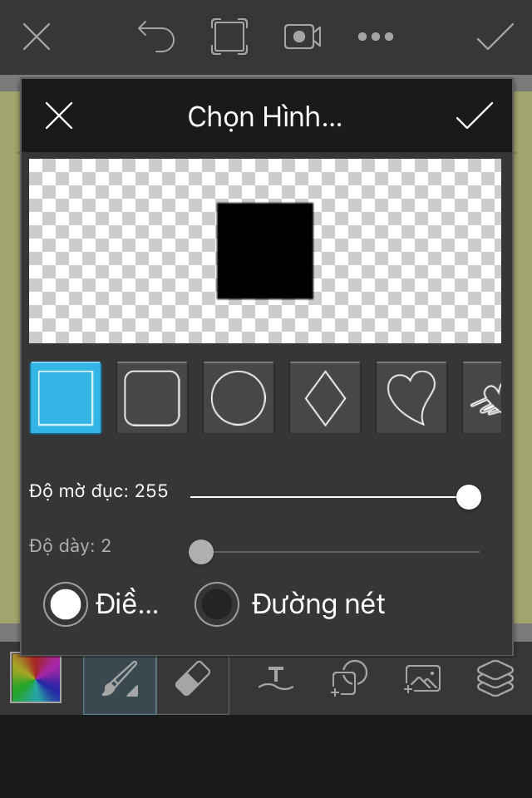Pick the circle shape
Viewport: 532px width, 798px height.
tap(239, 398)
